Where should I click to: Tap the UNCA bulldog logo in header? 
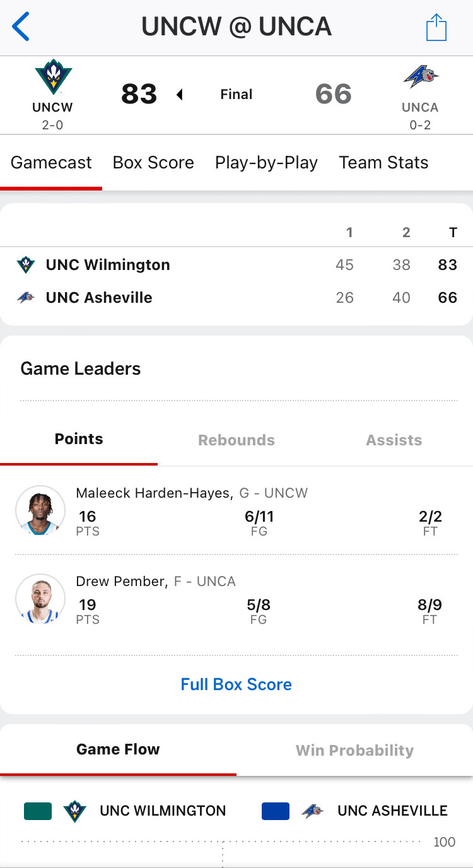pos(421,78)
